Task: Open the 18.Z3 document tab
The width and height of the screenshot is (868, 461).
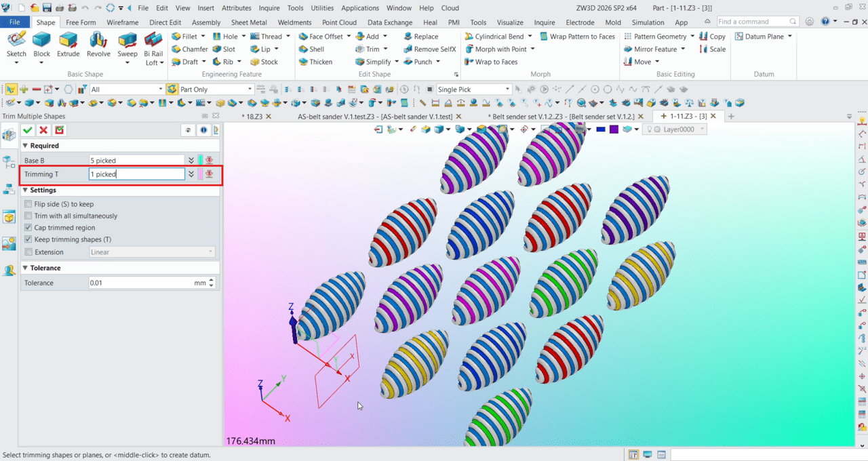Action: click(x=252, y=116)
